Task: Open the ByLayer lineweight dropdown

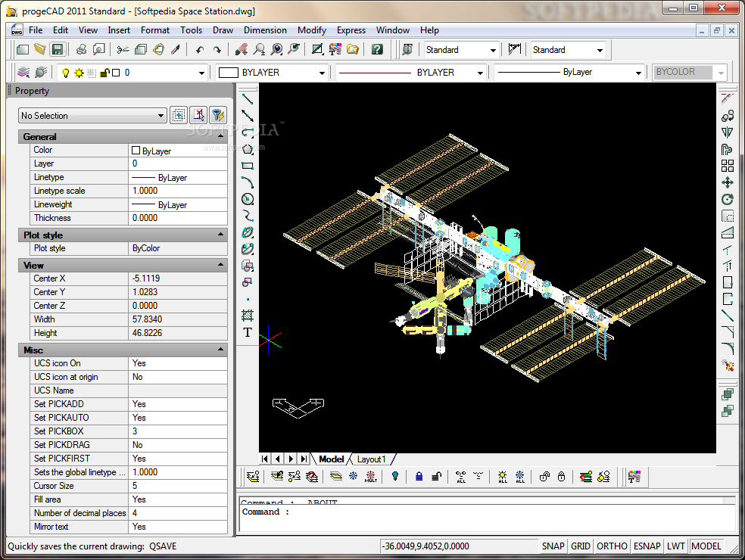Action: (x=638, y=73)
